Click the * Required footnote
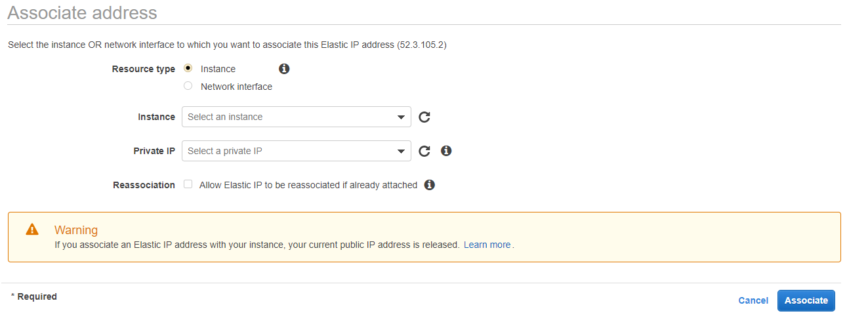 34,296
